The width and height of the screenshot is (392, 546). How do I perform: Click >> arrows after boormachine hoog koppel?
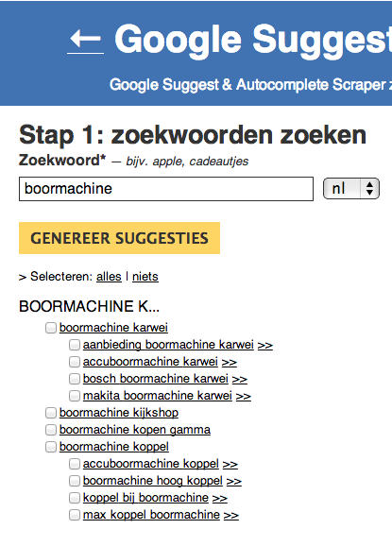tap(234, 481)
